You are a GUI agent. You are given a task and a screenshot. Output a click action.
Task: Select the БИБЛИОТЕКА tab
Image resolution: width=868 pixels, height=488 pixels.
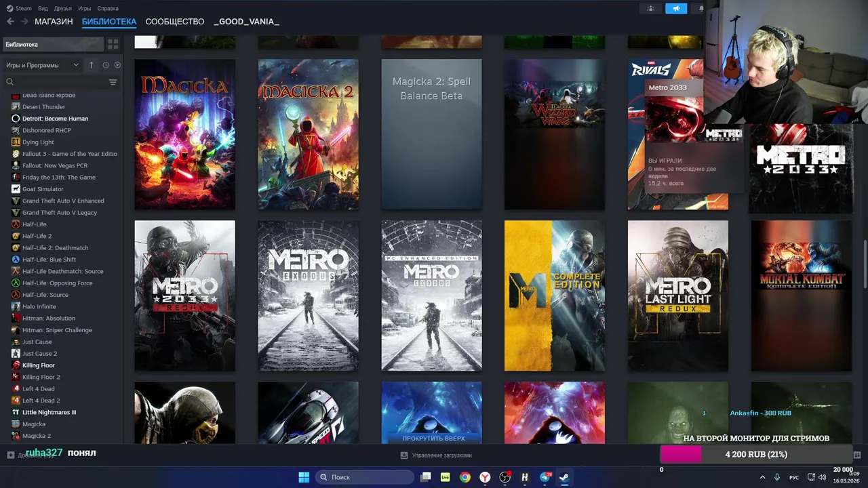(x=109, y=22)
